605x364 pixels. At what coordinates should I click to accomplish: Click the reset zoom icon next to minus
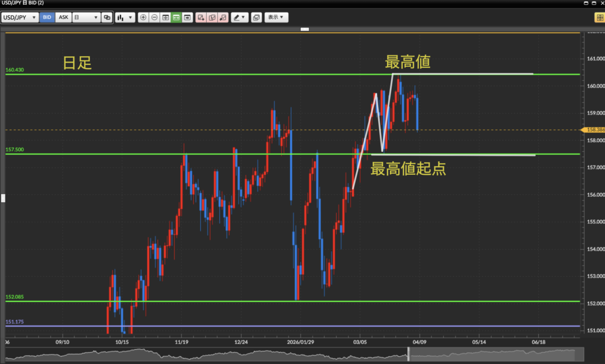(165, 18)
